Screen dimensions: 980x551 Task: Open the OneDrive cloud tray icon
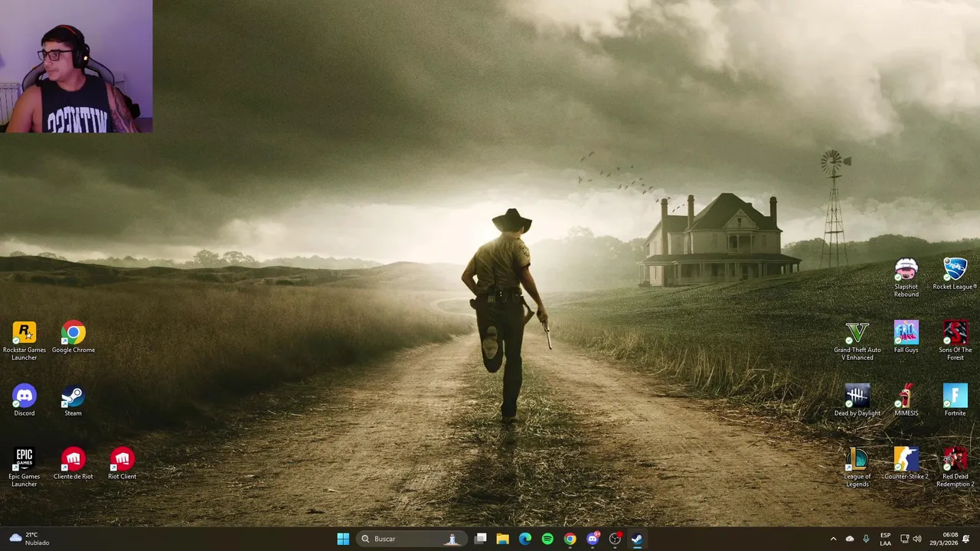click(x=849, y=539)
